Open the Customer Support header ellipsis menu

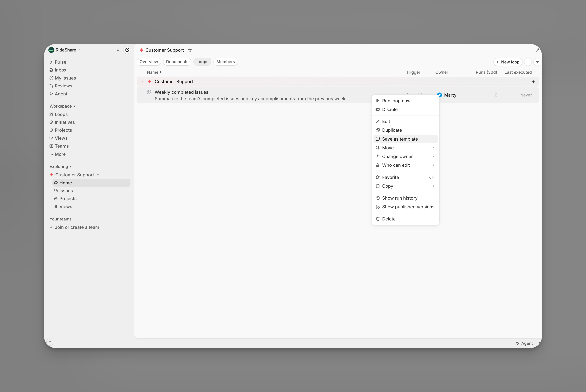[x=199, y=50]
